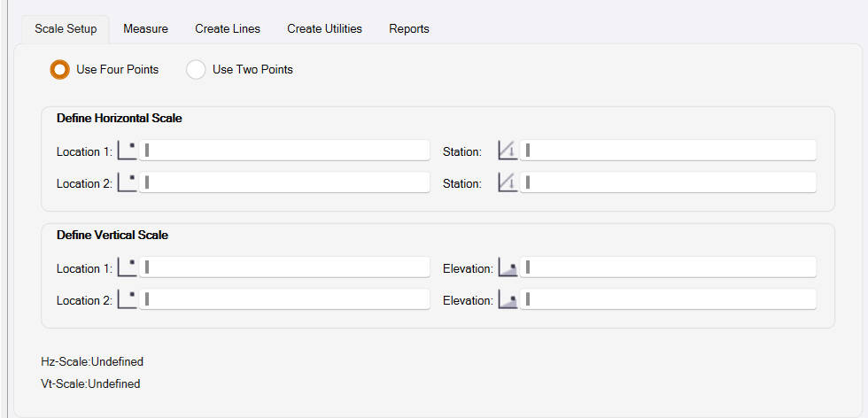Click elevation icon in second vertical row
The image size is (868, 418).
(508, 299)
